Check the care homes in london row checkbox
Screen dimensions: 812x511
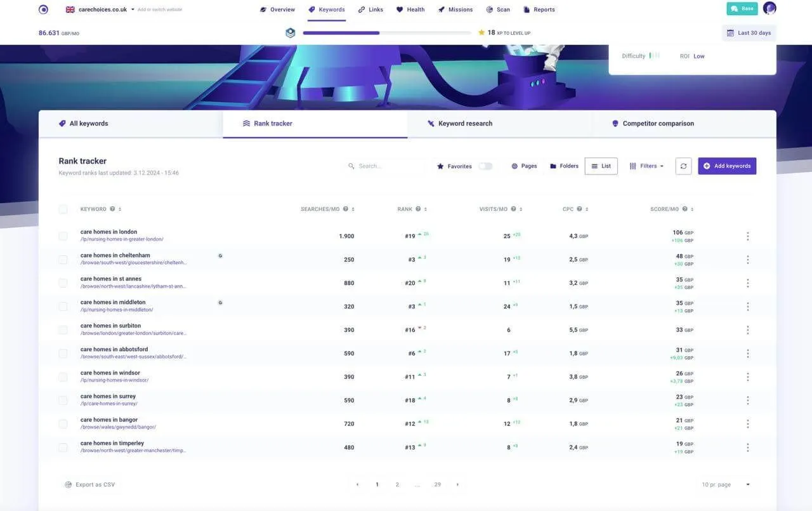(x=63, y=236)
